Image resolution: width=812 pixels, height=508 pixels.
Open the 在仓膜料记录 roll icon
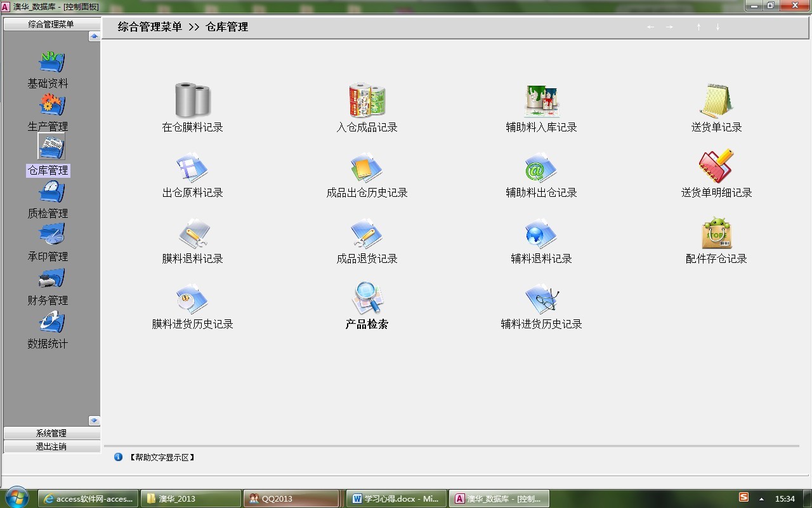pos(193,100)
